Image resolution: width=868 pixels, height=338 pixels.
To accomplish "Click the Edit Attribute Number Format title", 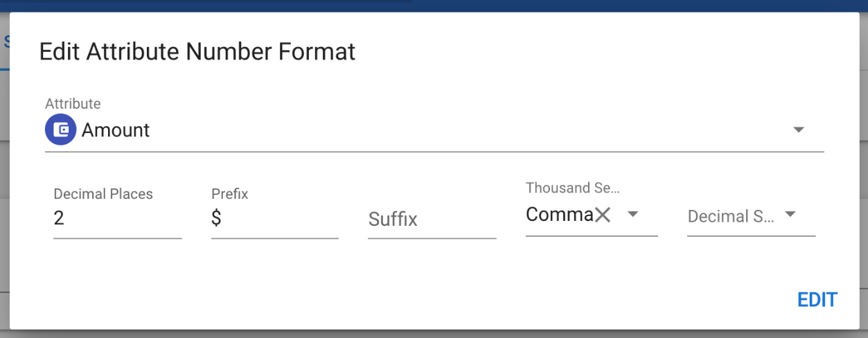I will pyautogui.click(x=197, y=52).
